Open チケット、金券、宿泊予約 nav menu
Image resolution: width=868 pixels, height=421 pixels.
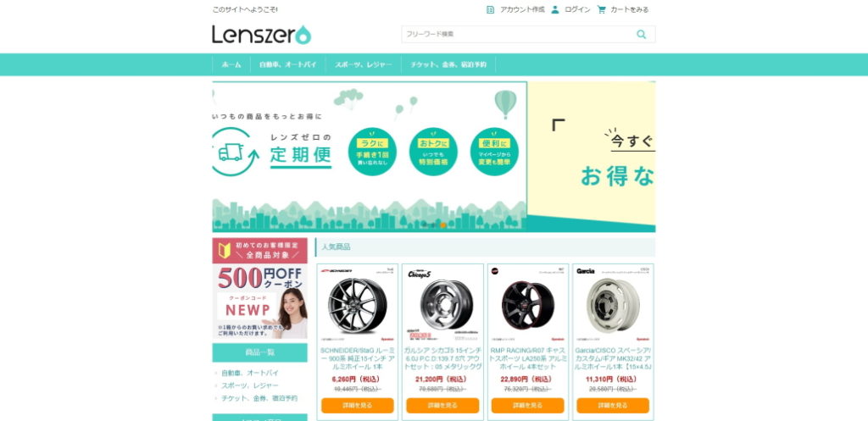[448, 64]
